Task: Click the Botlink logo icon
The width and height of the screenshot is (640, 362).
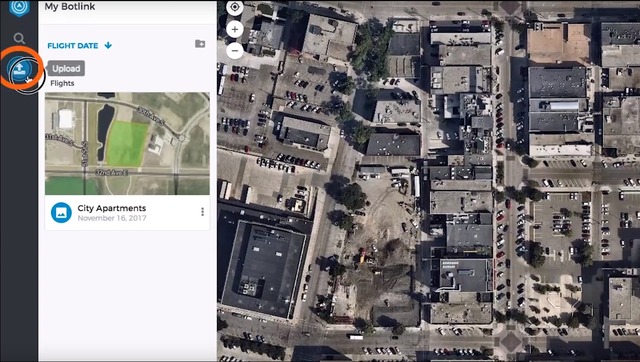Action: point(19,7)
